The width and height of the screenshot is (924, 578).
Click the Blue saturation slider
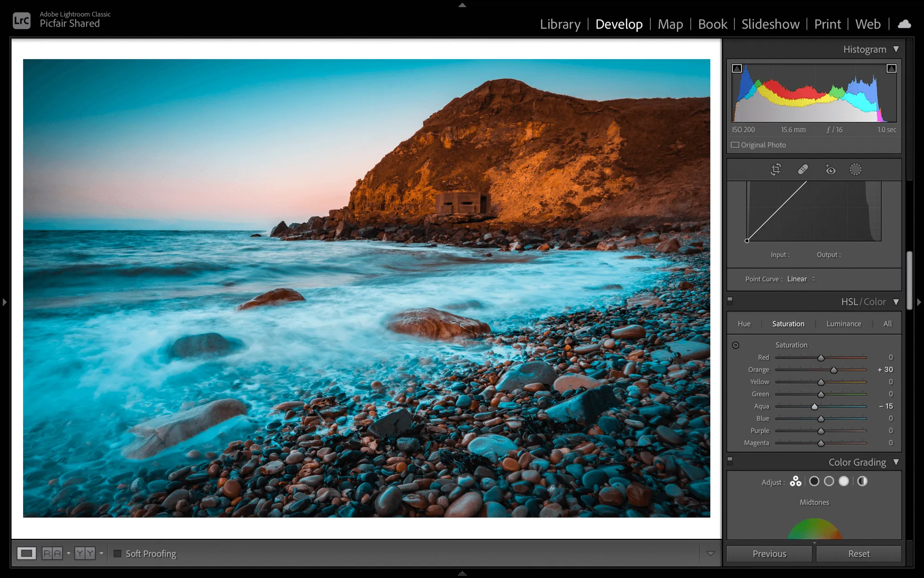(821, 419)
